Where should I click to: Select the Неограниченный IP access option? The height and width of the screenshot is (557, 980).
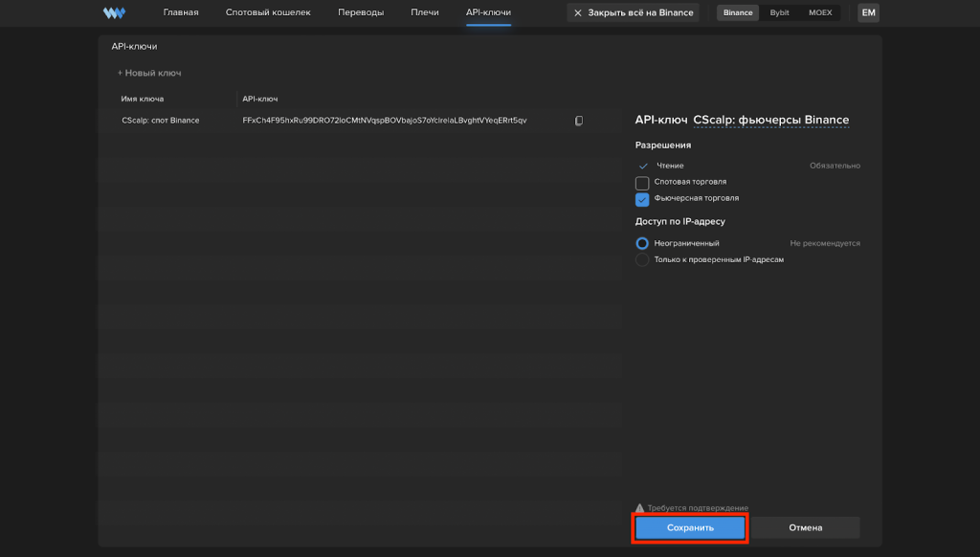pos(642,243)
